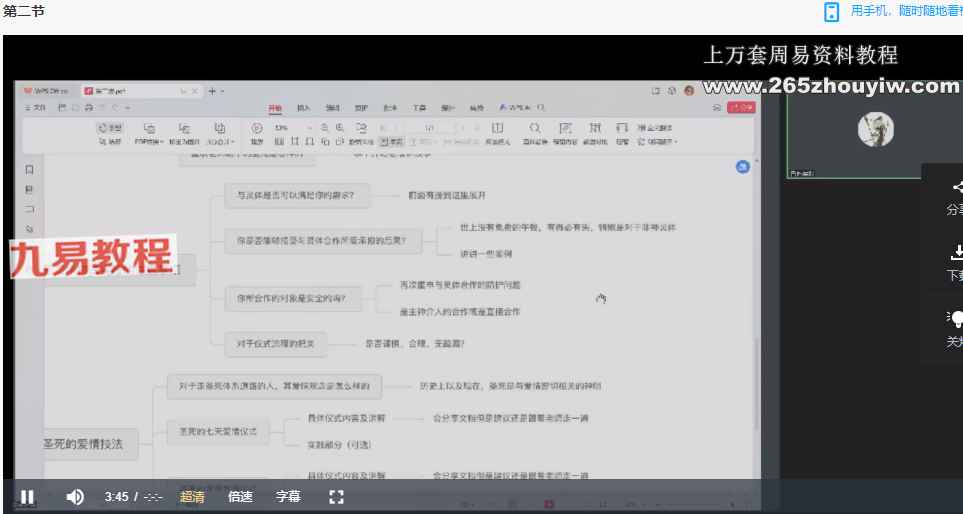
Task: Pause the video playback
Action: pyautogui.click(x=27, y=496)
